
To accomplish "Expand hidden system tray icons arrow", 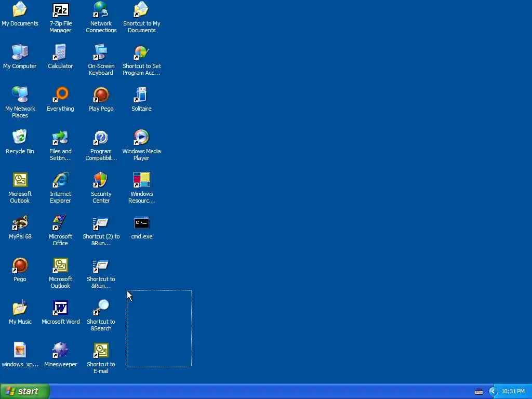I will click(x=493, y=392).
